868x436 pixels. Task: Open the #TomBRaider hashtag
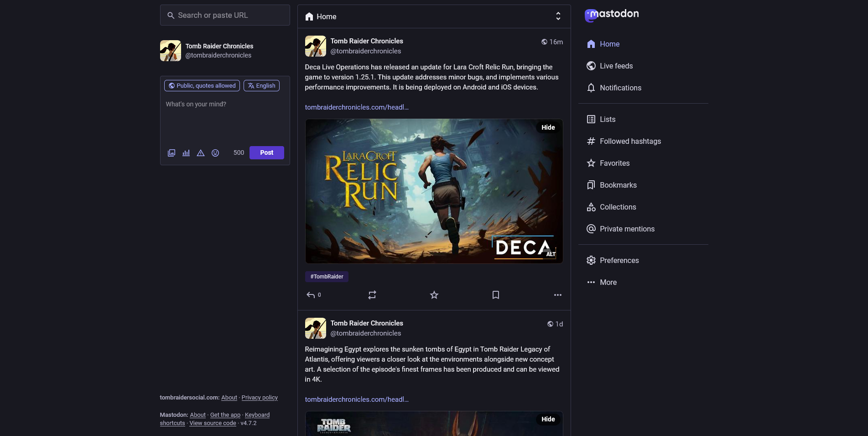(327, 277)
